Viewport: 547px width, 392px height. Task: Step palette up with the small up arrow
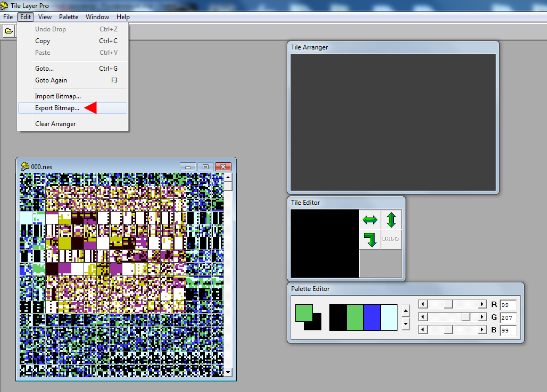click(406, 312)
